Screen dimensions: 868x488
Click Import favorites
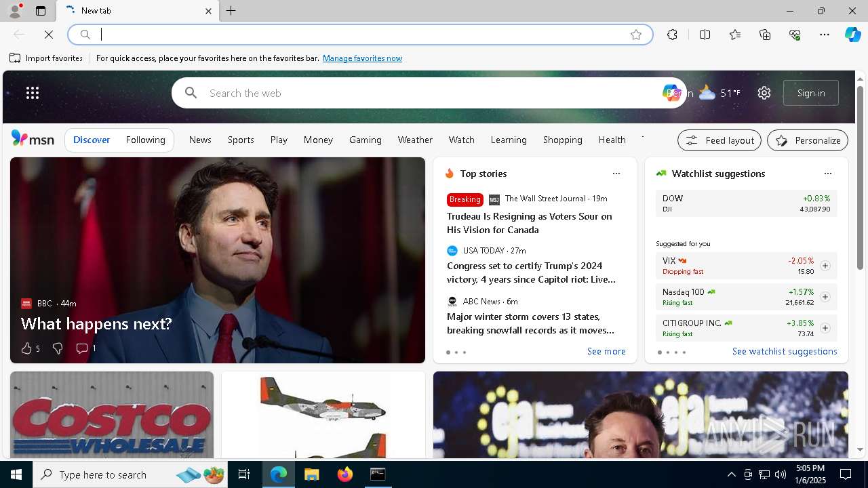click(x=46, y=58)
